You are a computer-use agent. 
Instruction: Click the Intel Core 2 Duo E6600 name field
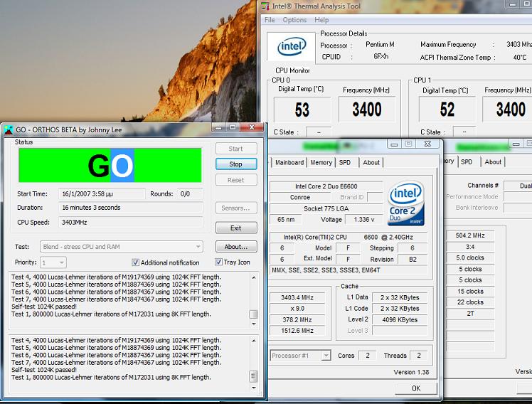326,186
